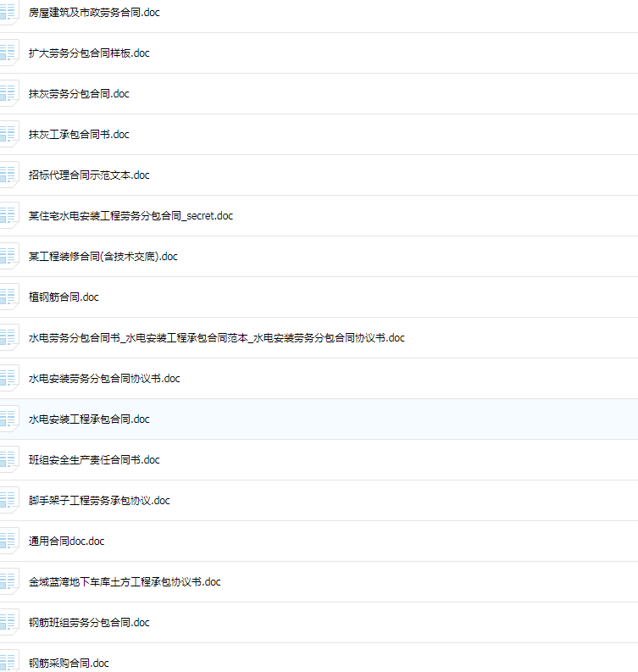Click the file icon next to 抹灰劳务分包合同.doc

(x=8, y=93)
